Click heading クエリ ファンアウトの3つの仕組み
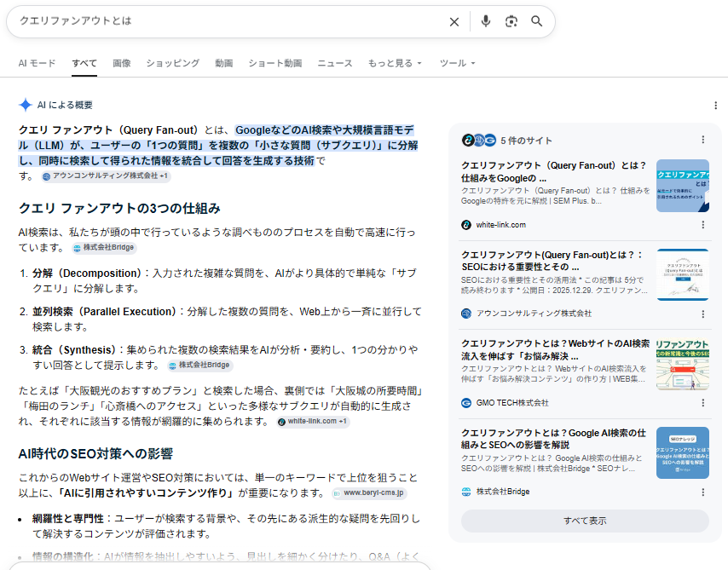728x570 pixels. [119, 209]
